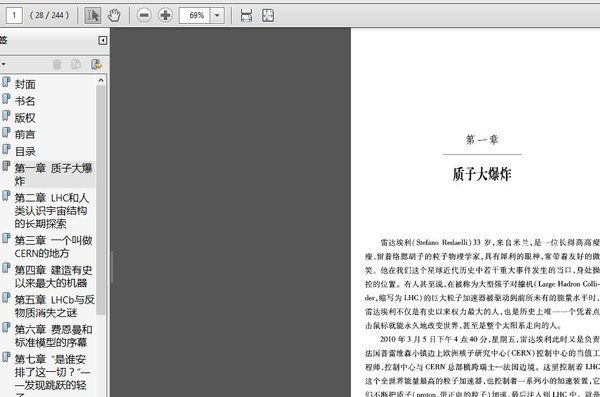This screenshot has height=397, width=600.
Task: Click the page number input field
Action: pyautogui.click(x=14, y=15)
